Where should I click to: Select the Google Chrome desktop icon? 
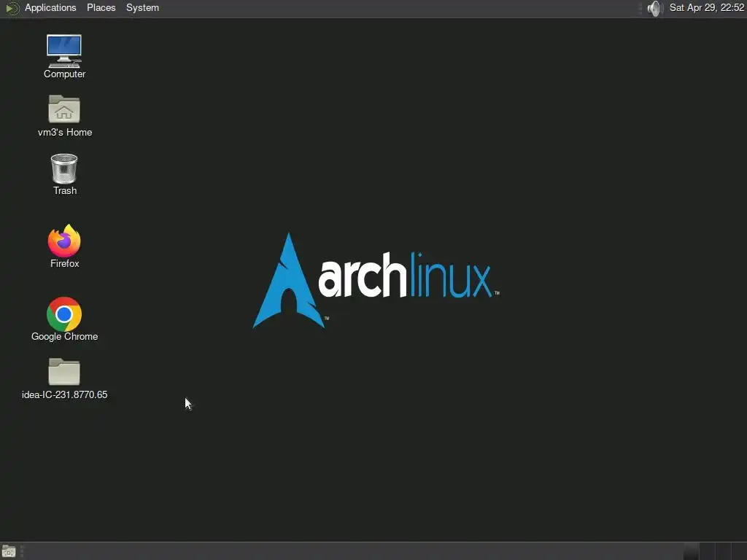click(64, 319)
